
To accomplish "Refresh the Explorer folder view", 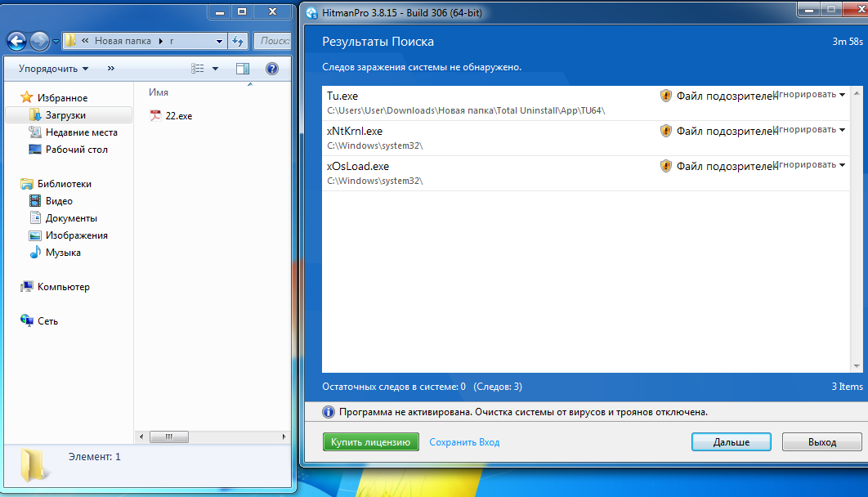I will click(x=238, y=41).
